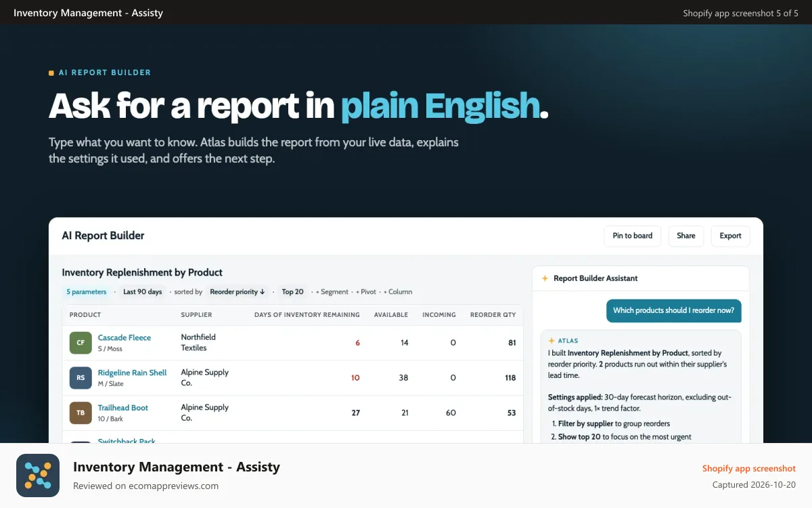Open the Top 20 limit selector

click(x=293, y=292)
